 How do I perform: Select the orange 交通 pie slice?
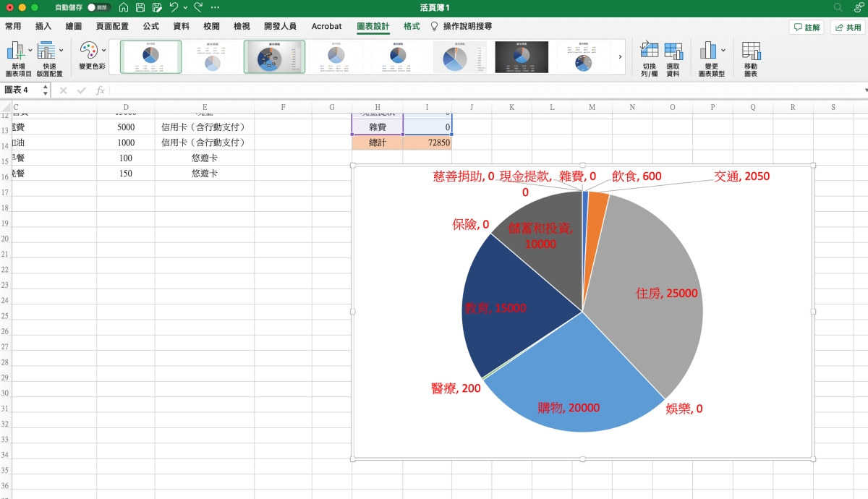pyautogui.click(x=596, y=217)
